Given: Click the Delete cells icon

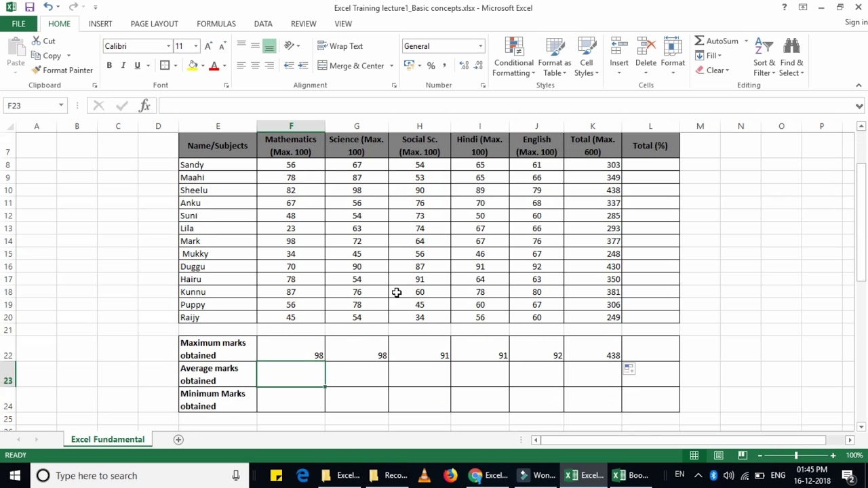Looking at the screenshot, I should (x=646, y=46).
